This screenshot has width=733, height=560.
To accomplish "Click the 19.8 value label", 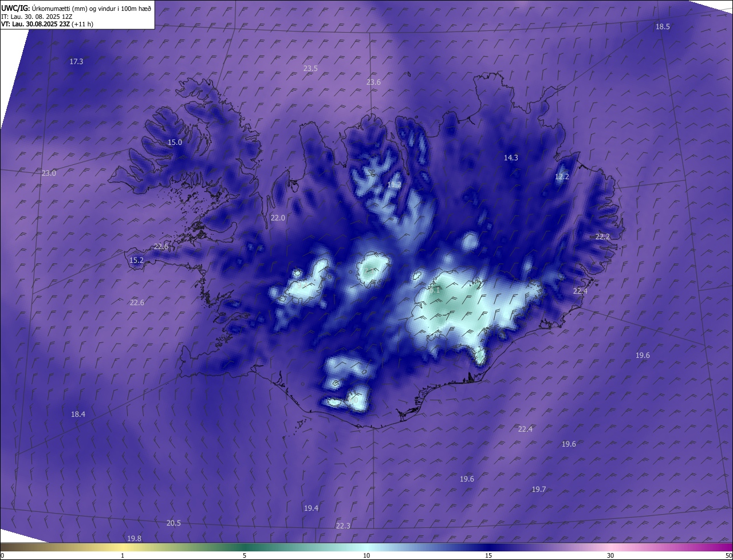I will click(x=134, y=539).
